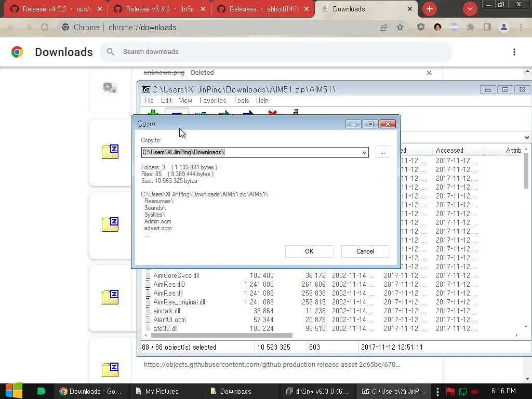This screenshot has width=532, height=399.
Task: Close the Downloads browser tab
Action: (x=410, y=9)
